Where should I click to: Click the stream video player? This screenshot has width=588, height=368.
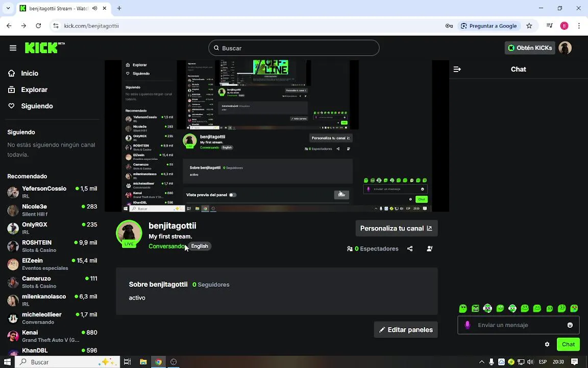277,135
